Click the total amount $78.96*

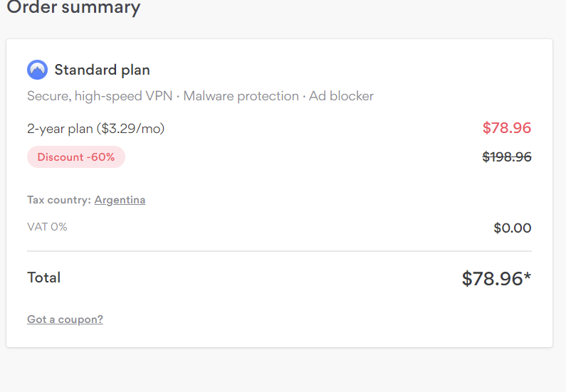[496, 279]
